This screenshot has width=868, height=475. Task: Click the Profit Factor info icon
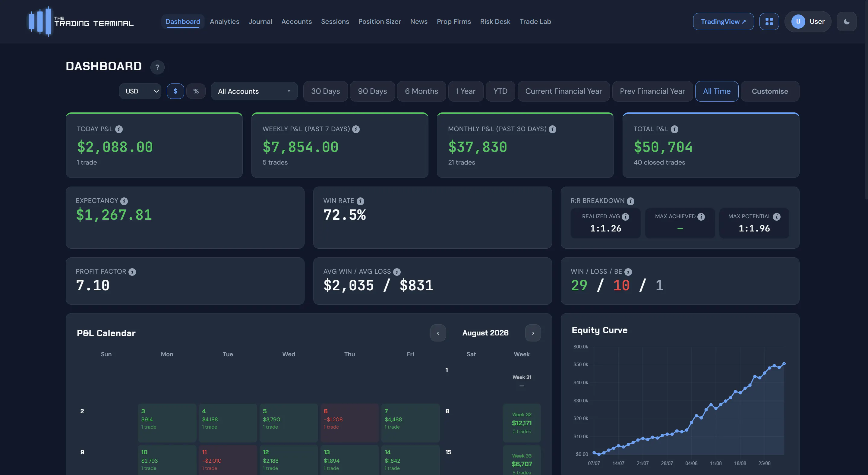point(132,272)
